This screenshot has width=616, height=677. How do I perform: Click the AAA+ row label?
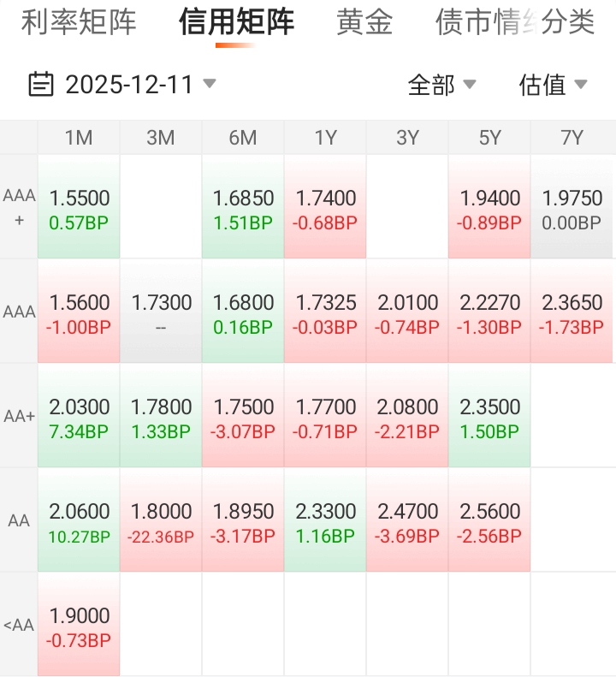point(19,207)
